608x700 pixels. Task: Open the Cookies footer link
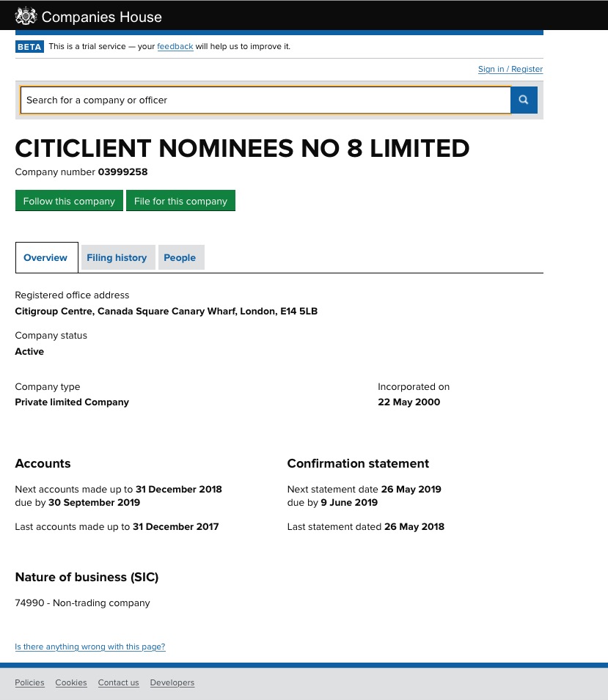(71, 682)
